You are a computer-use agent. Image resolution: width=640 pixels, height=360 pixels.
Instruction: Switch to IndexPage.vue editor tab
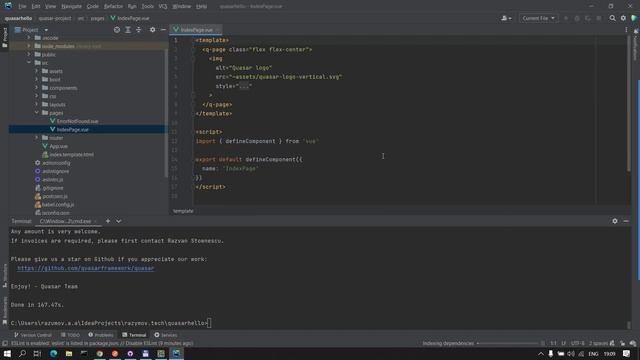[196, 30]
